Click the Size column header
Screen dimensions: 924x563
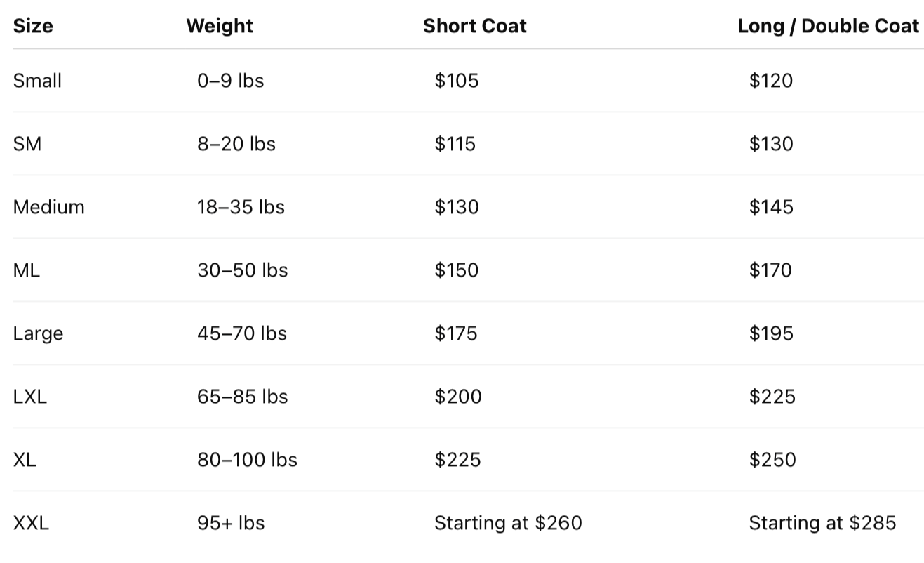coord(33,27)
